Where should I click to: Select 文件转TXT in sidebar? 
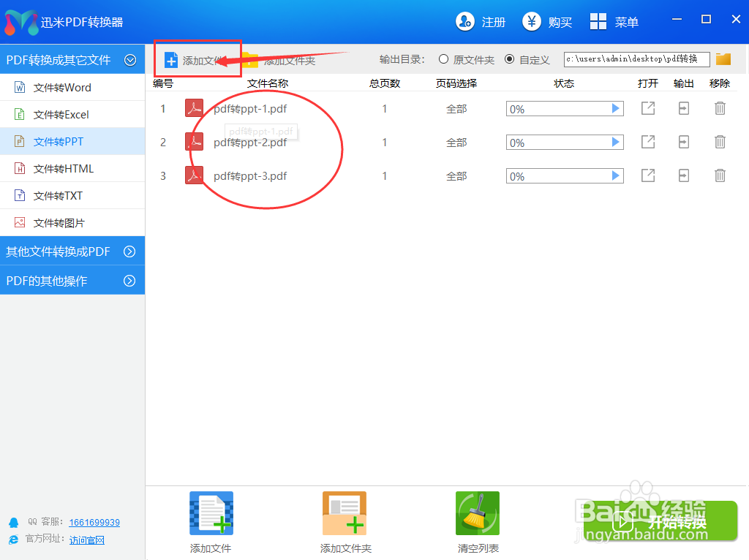72,196
